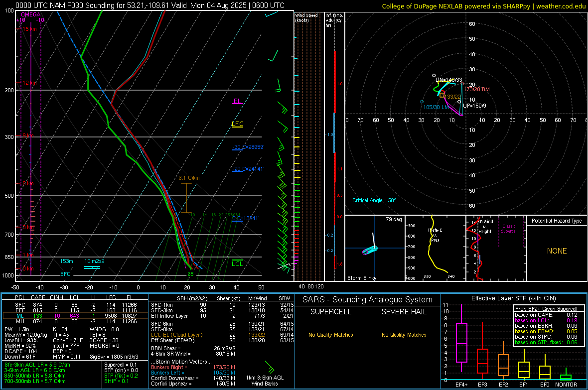This screenshot has height=390, width=588.
Task: Click the blue Bunkers Left = 105/30 kt line
Action: [193, 373]
